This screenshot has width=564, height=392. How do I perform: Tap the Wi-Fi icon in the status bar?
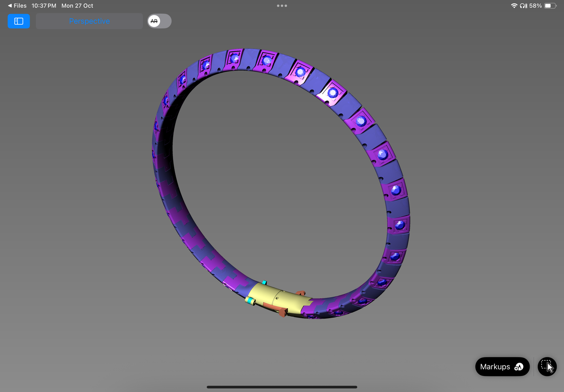tap(514, 5)
